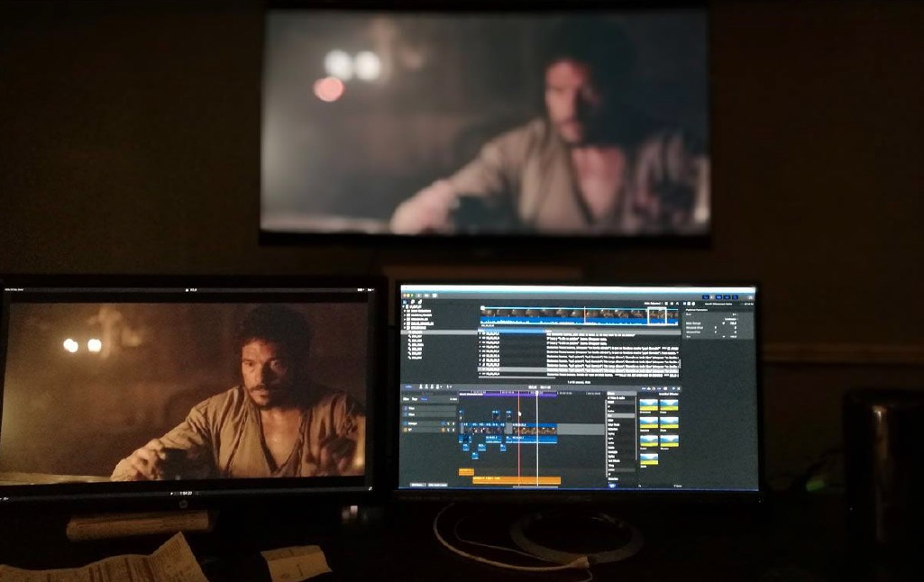The image size is (924, 582).
Task: Select the long orange music clip in the timeline
Action: 517,480
